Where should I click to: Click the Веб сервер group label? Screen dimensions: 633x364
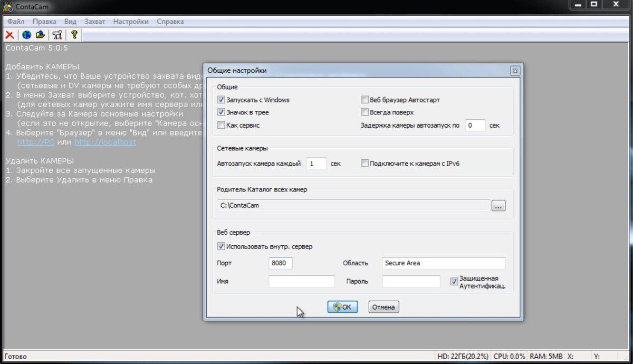[x=234, y=232]
